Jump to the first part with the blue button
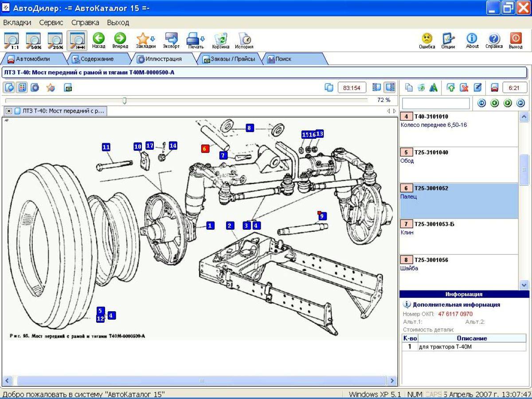Viewport: 532px width, 399px height. [481, 103]
